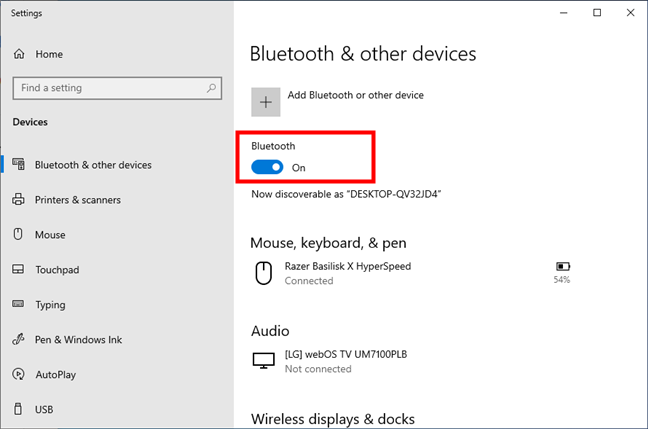Image resolution: width=648 pixels, height=429 pixels.
Task: Click Add Bluetooth or other device
Action: point(355,95)
